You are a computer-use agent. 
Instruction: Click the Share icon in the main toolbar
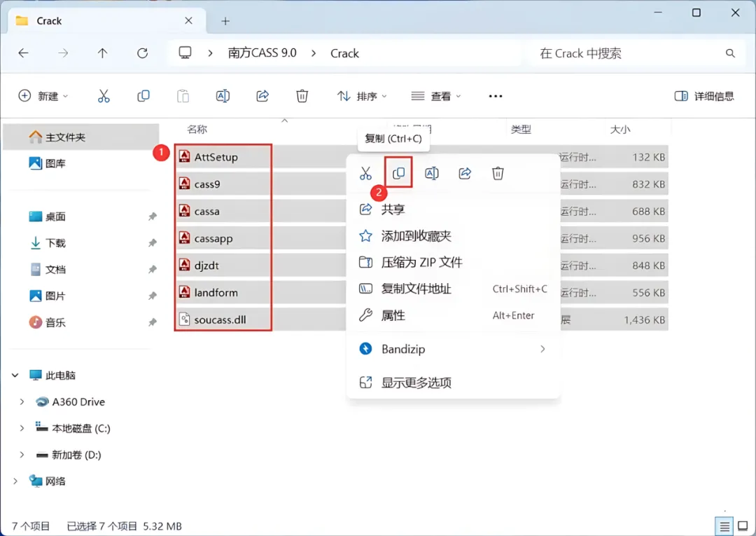[262, 96]
